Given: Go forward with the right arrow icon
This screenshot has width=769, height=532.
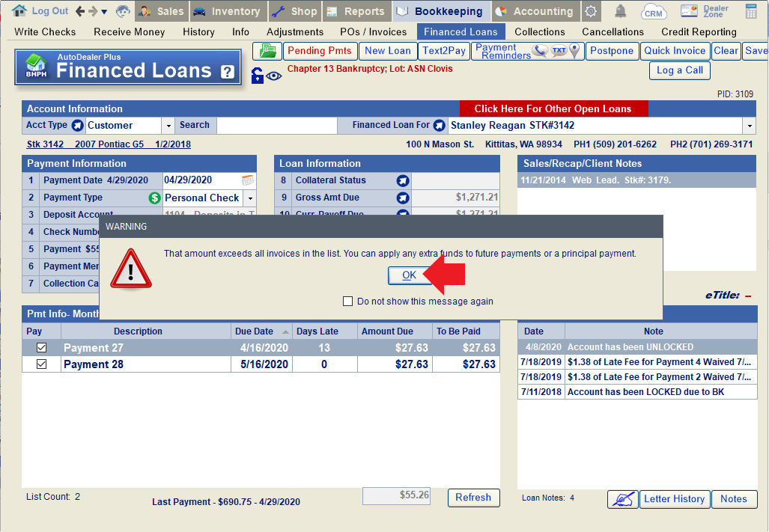Looking at the screenshot, I should [x=93, y=11].
